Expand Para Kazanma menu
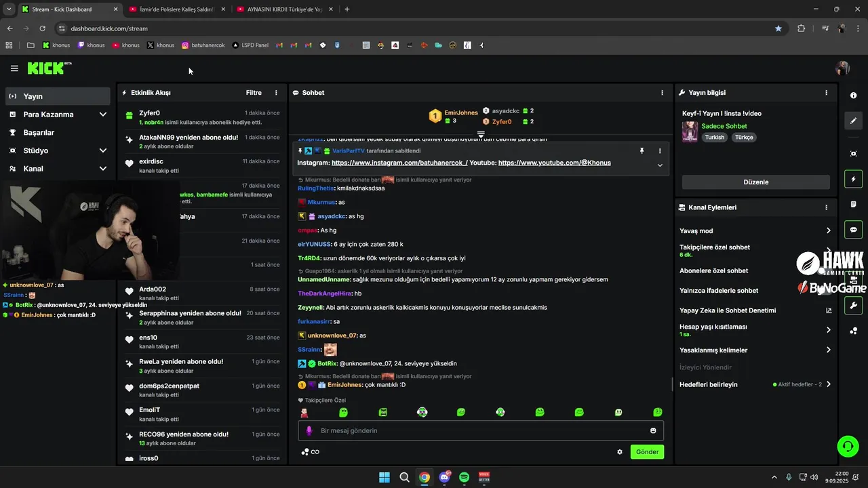This screenshot has width=868, height=488. tap(58, 115)
